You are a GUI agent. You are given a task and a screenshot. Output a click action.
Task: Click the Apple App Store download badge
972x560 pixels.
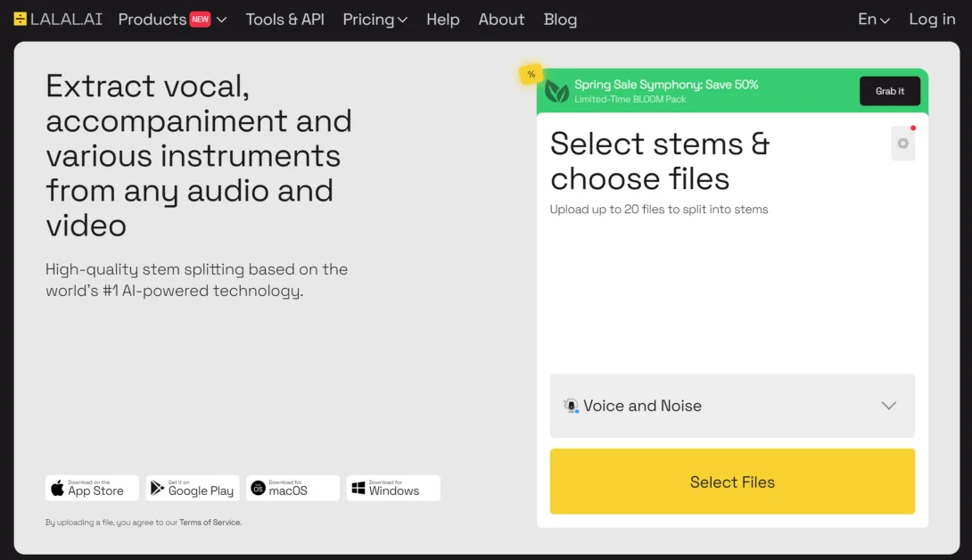(x=92, y=488)
